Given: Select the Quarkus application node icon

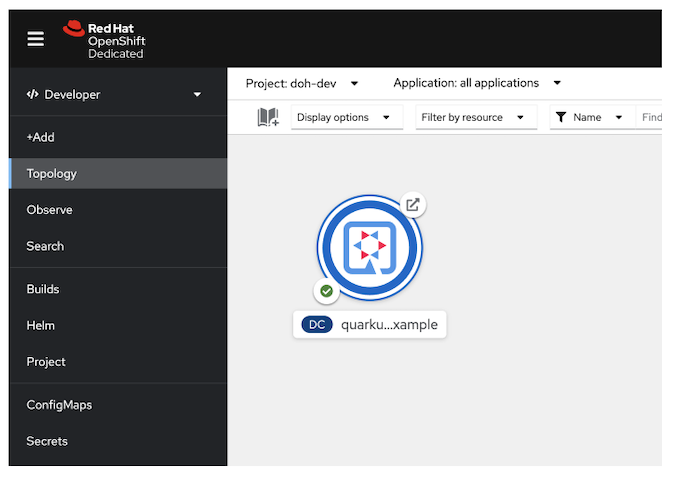Looking at the screenshot, I should pos(370,247).
